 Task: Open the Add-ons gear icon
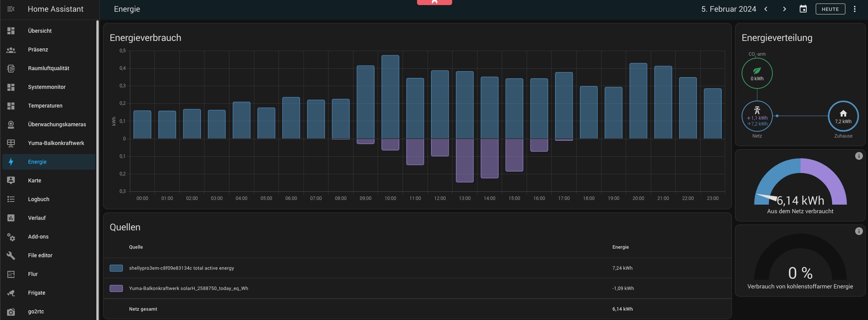coord(11,237)
